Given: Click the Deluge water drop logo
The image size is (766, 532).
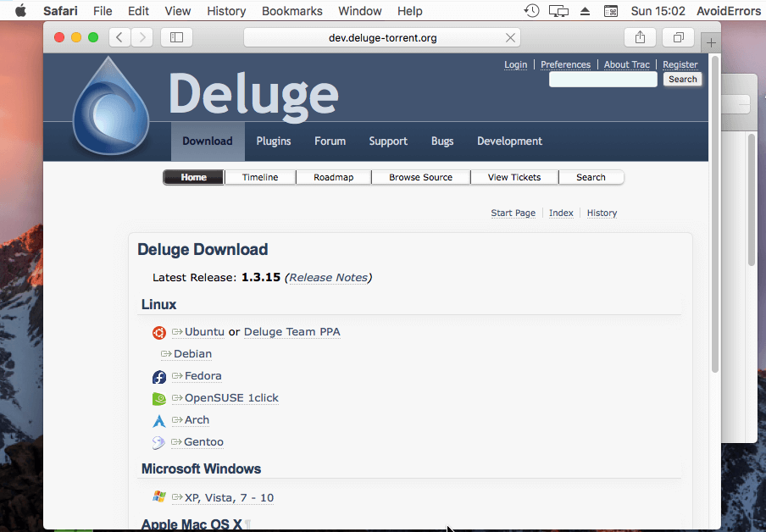Looking at the screenshot, I should pyautogui.click(x=110, y=110).
